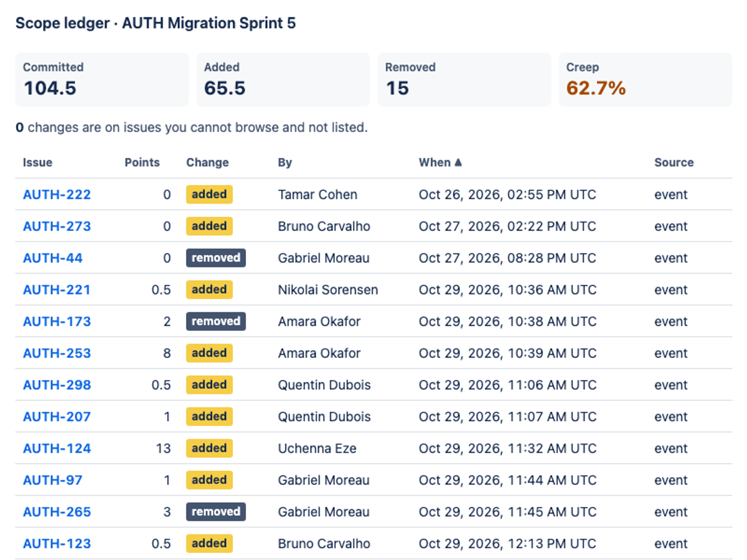Open issue AUTH-273
Screen dimensions: 747x560
click(x=57, y=226)
